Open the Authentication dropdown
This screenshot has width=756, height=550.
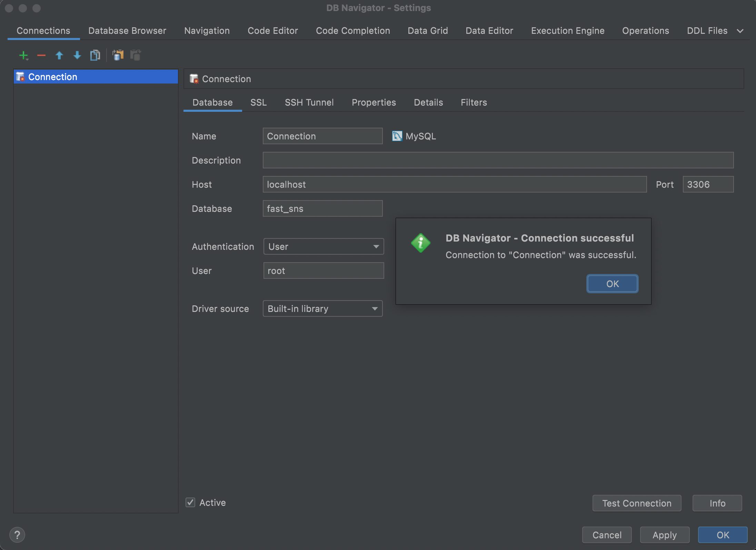(x=323, y=246)
